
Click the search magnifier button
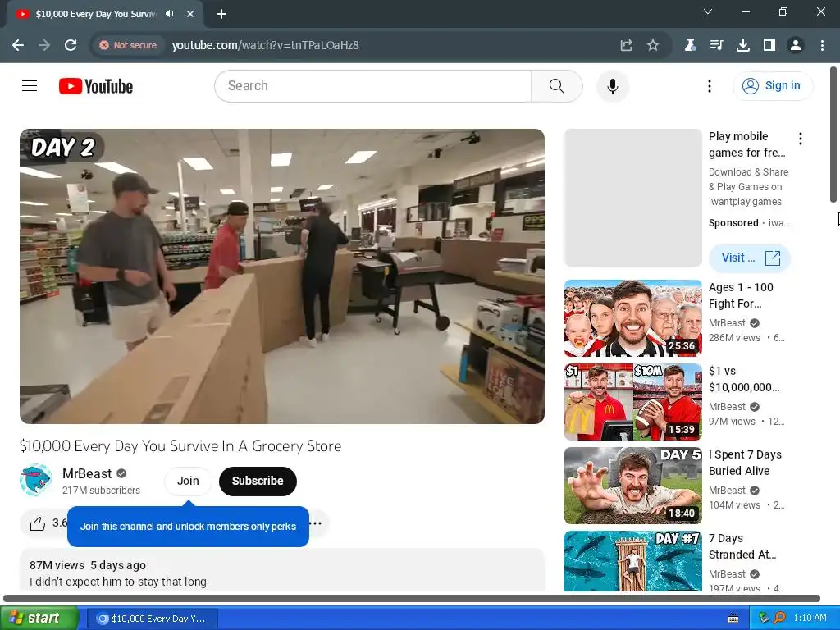(x=557, y=85)
